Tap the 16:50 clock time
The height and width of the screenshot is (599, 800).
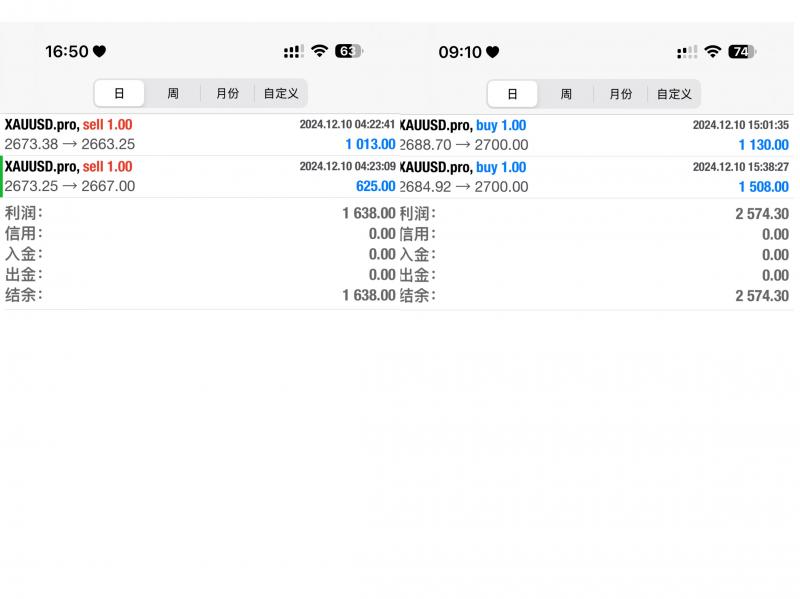pos(67,51)
